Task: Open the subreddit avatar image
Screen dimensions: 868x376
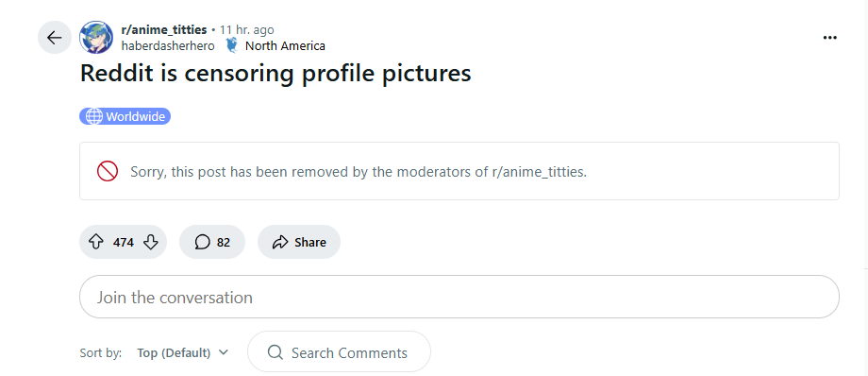Action: (96, 38)
